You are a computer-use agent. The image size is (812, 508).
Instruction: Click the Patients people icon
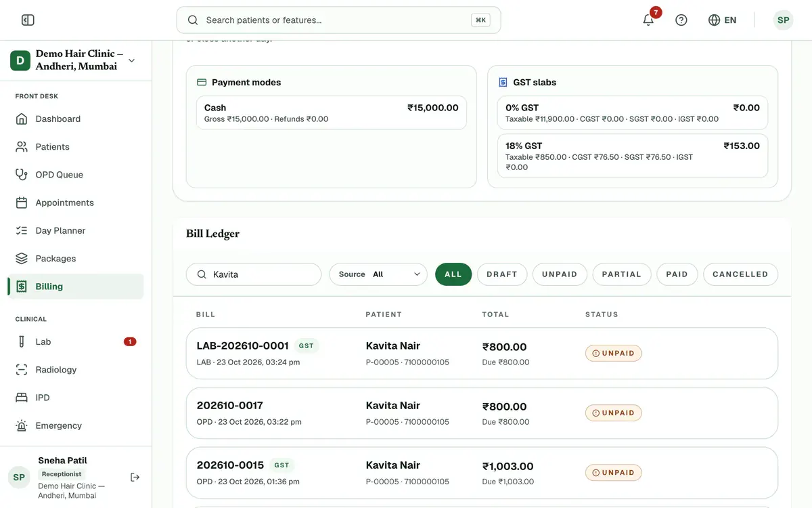[22, 147]
